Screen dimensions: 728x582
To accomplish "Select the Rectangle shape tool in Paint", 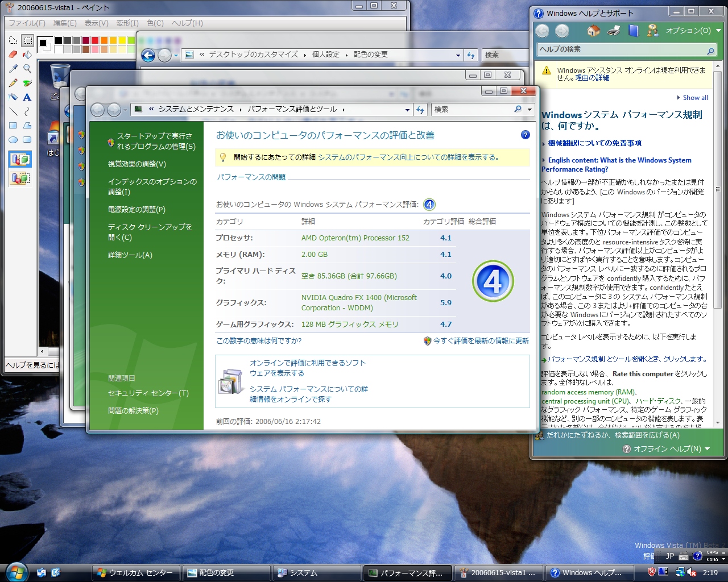I will pyautogui.click(x=13, y=126).
